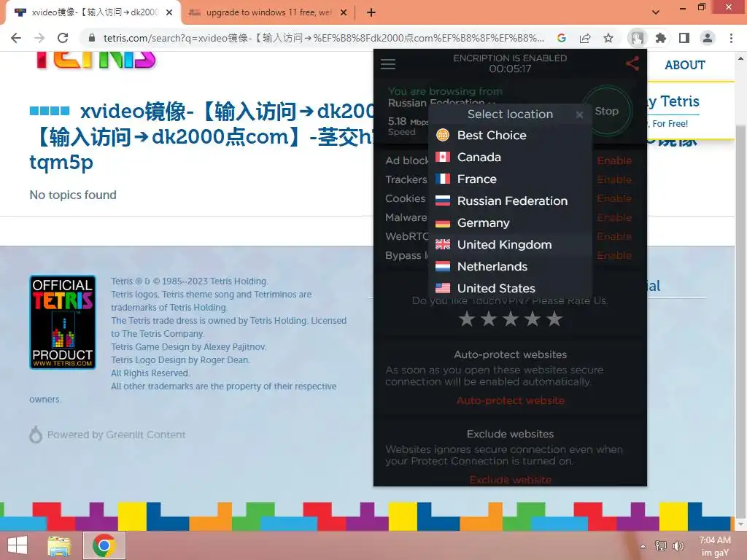Go back to previous page
Image resolution: width=747 pixels, height=560 pixels.
pyautogui.click(x=16, y=38)
